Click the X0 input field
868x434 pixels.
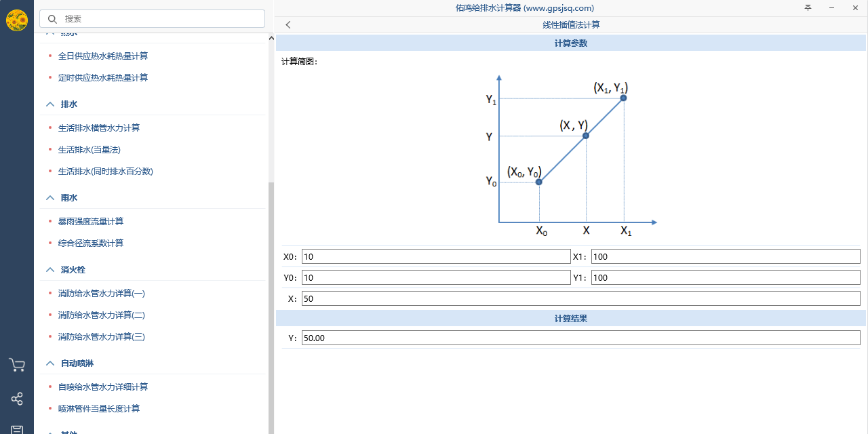(x=435, y=256)
